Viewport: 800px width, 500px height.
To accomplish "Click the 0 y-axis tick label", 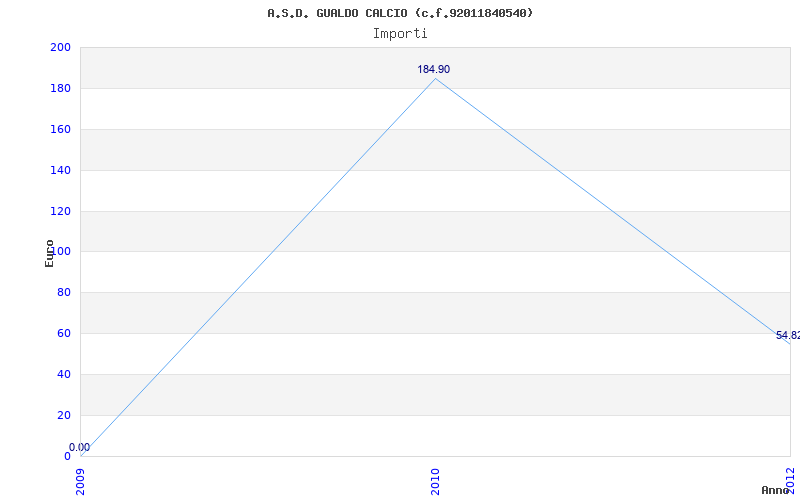I will pos(67,456).
